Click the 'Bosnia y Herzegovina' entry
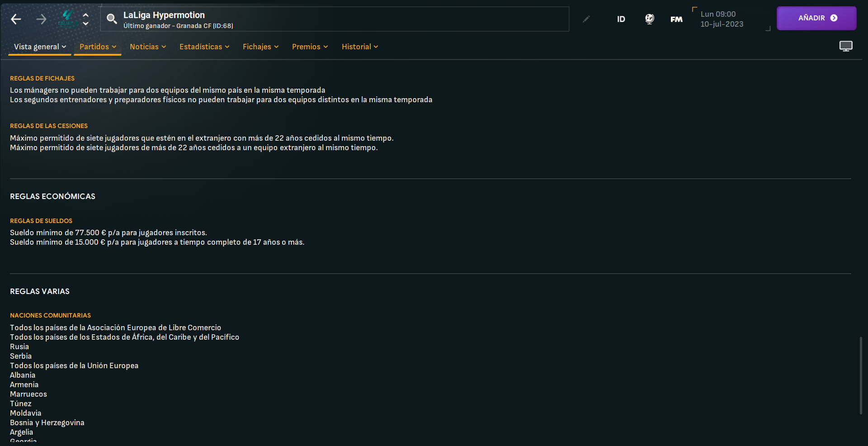868x446 pixels. point(47,422)
